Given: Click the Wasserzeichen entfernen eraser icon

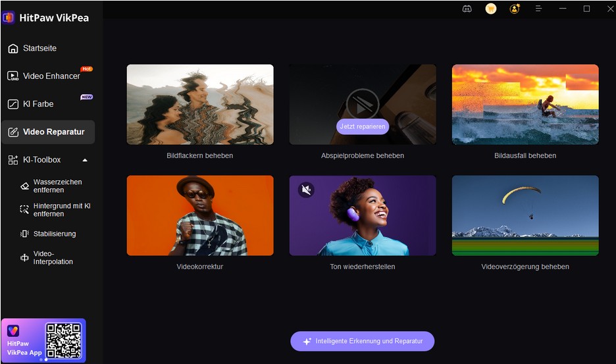Looking at the screenshot, I should [24, 186].
